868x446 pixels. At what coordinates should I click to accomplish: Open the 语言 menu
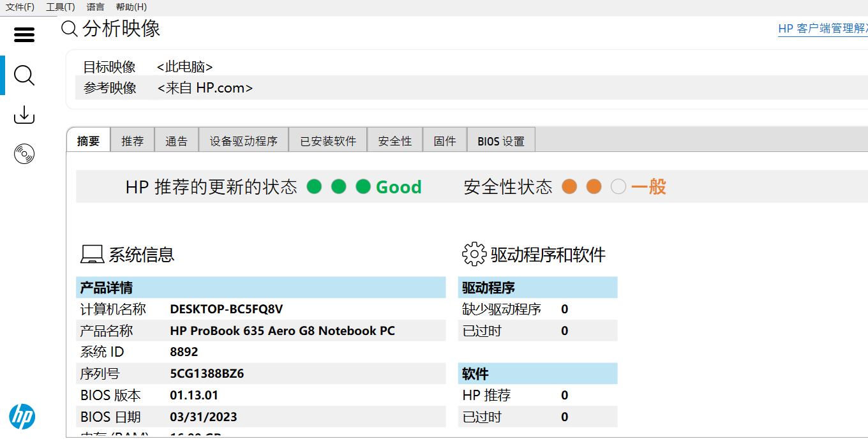click(95, 7)
